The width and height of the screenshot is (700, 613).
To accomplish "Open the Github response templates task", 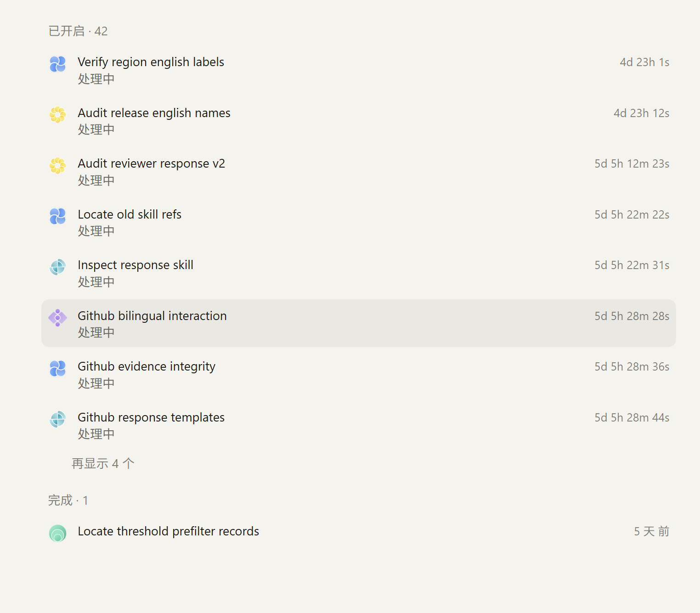I will (x=359, y=425).
